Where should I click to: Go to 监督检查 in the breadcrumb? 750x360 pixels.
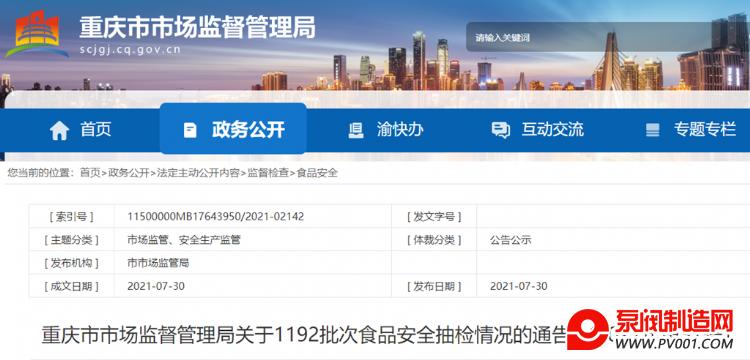268,173
